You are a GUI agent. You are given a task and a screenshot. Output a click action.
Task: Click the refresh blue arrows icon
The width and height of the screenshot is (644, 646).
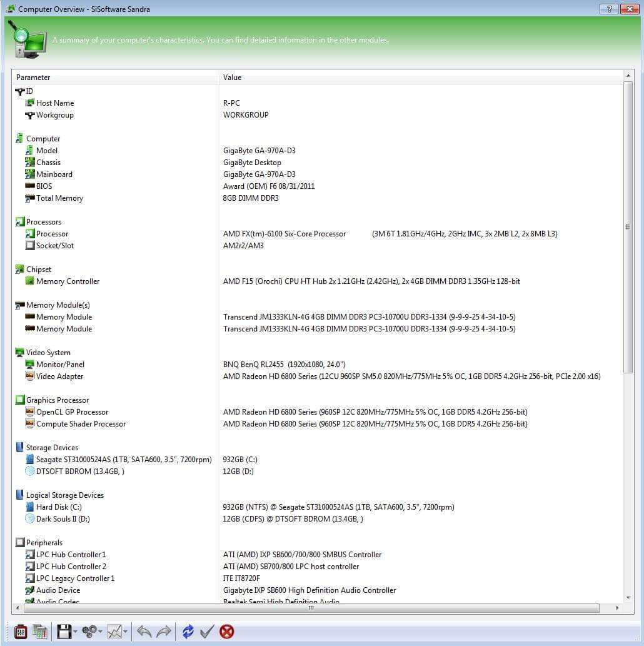point(188,632)
